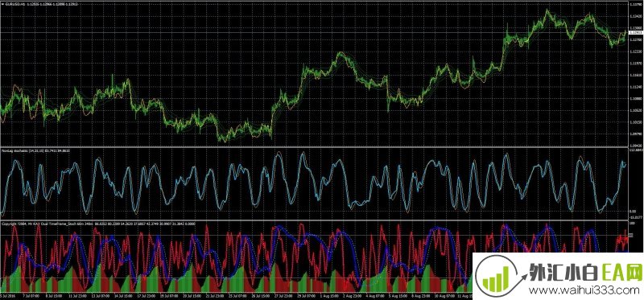The width and height of the screenshot is (644, 300).
Task: Select the 10 Aug 07:00 time marker
Action: coord(444,295)
